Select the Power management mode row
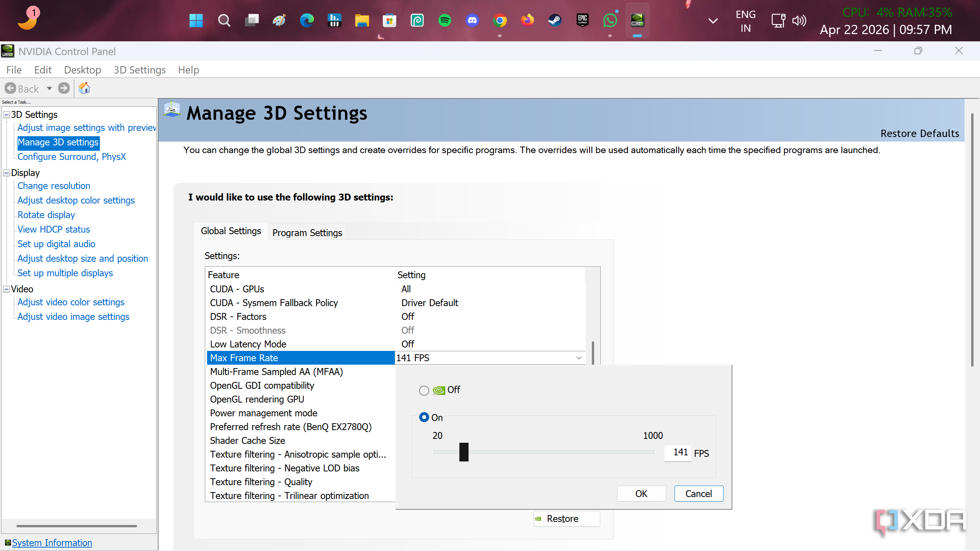Image resolution: width=980 pixels, height=551 pixels. 301,413
